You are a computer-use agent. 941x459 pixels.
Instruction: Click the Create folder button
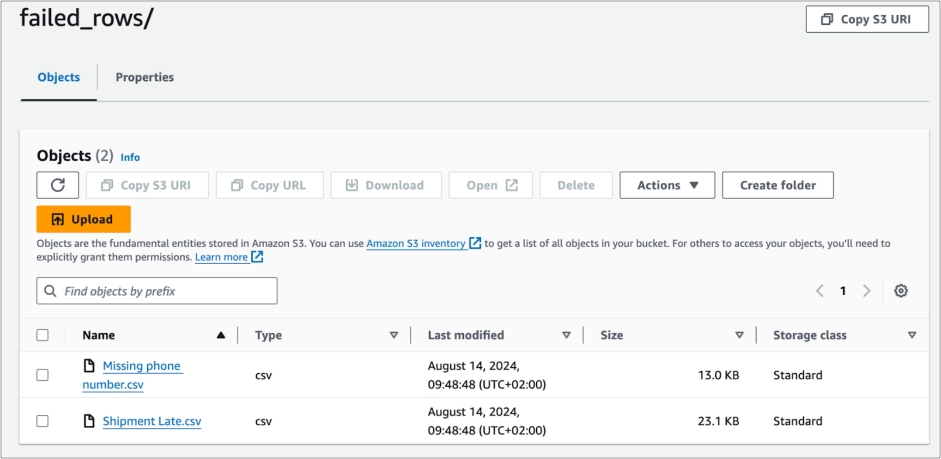[777, 185]
